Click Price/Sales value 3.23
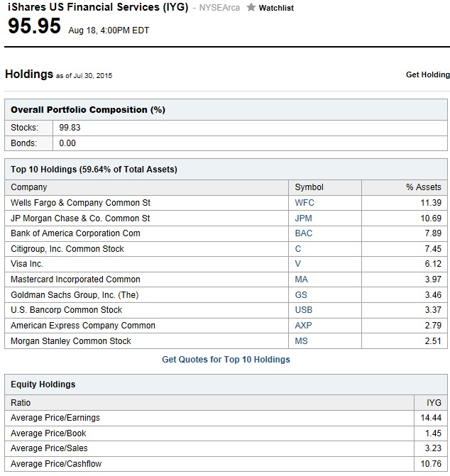Viewport: 450px width, 476px height. point(433,448)
